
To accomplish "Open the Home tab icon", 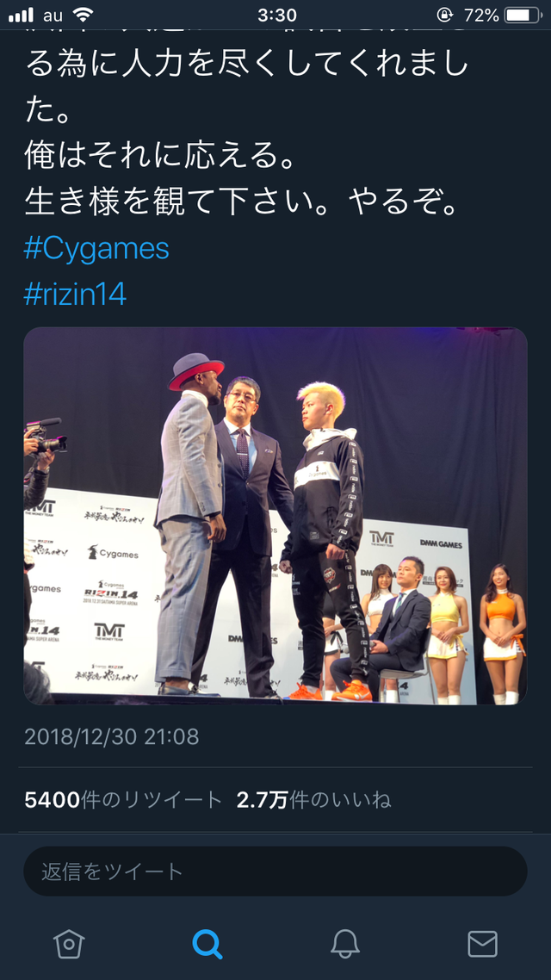I will tap(69, 943).
